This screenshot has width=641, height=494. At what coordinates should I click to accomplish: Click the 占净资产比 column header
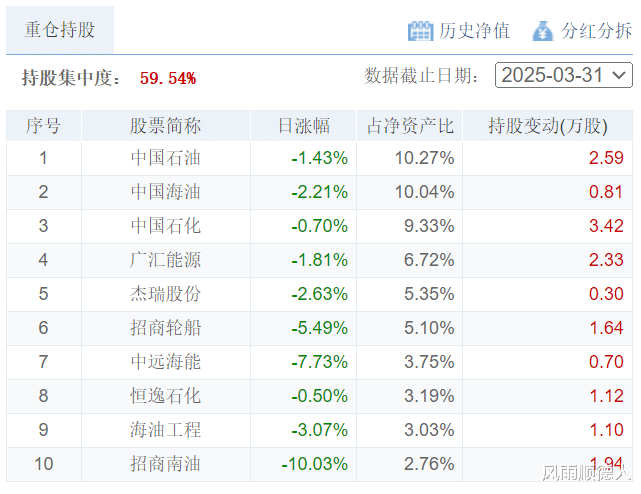[x=410, y=126]
